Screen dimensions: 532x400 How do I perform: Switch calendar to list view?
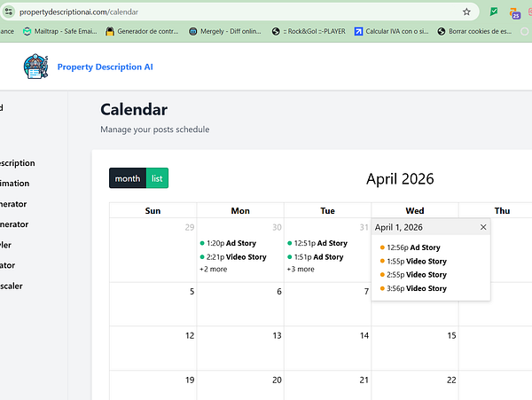[157, 178]
